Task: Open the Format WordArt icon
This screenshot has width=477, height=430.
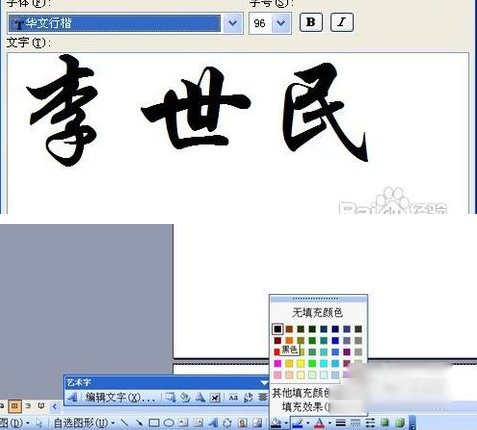Action: pos(185,397)
